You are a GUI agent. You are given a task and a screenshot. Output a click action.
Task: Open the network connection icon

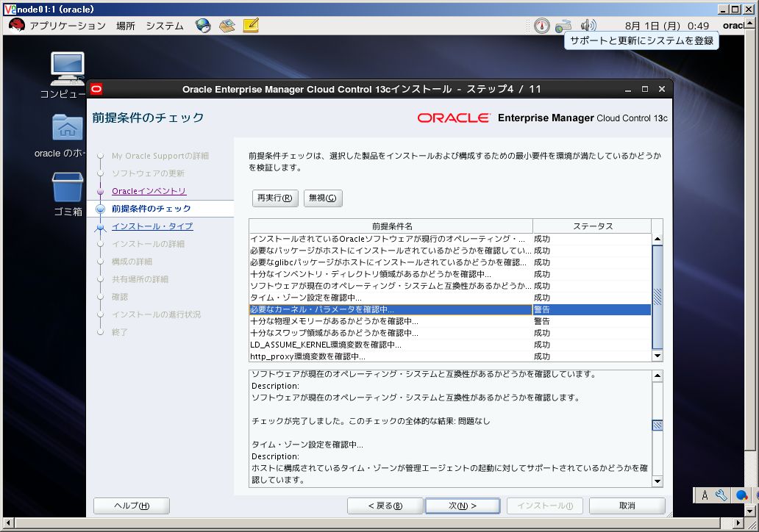click(563, 26)
